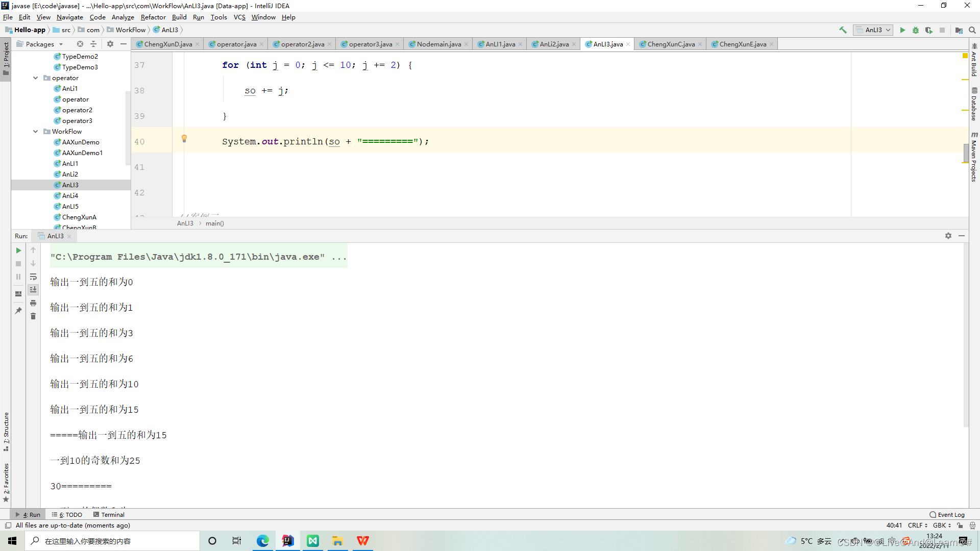Toggle scroll to end in console
Screen dimensions: 980x551
tap(33, 289)
